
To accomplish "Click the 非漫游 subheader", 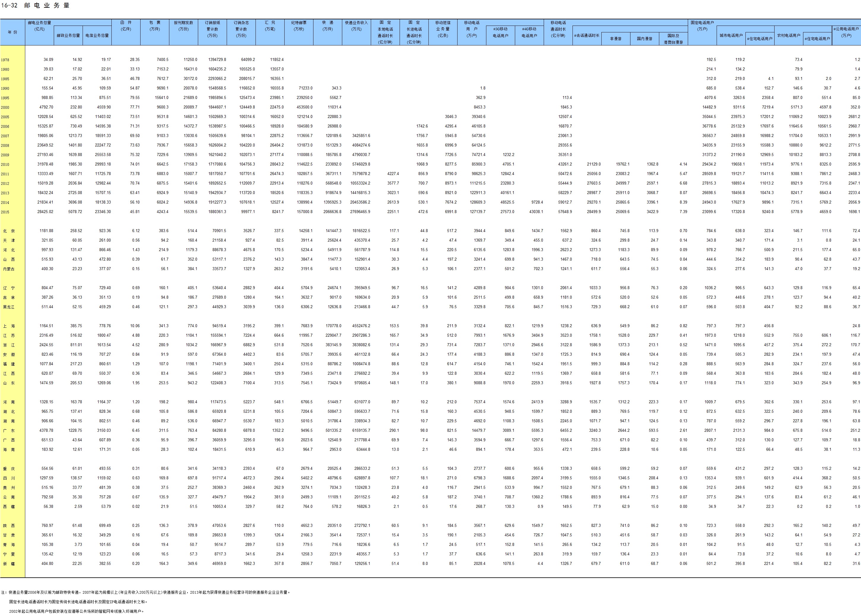I will (x=616, y=39).
